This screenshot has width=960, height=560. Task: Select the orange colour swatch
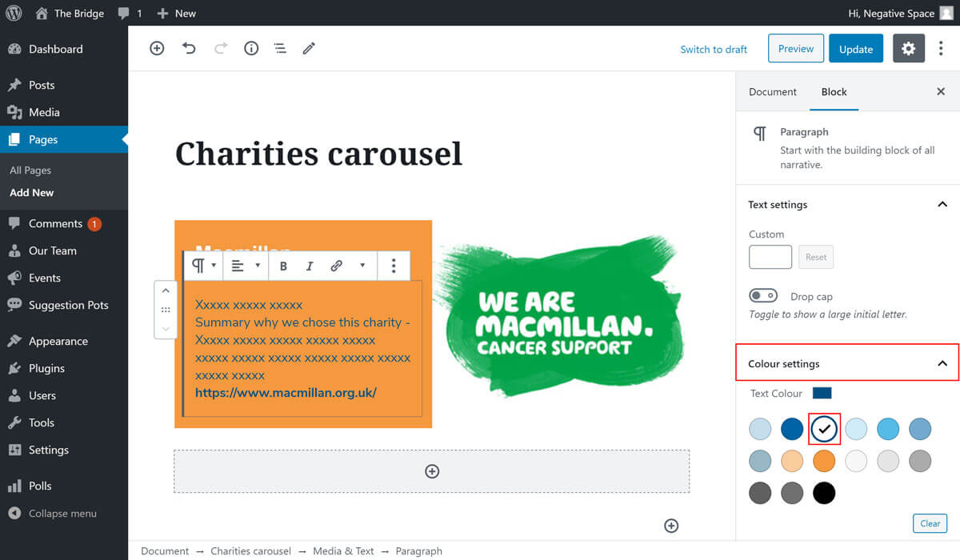click(823, 462)
